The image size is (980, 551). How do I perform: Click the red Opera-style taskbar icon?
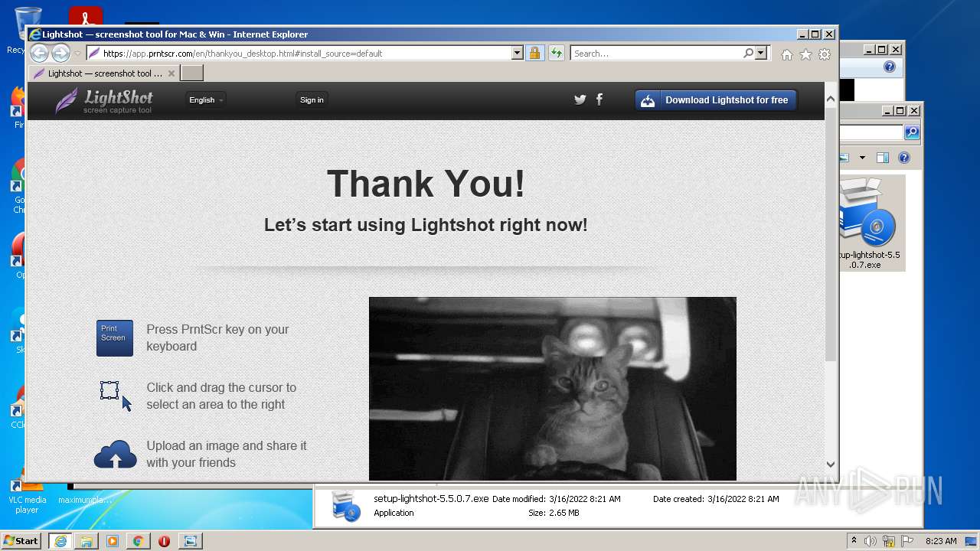click(x=164, y=541)
